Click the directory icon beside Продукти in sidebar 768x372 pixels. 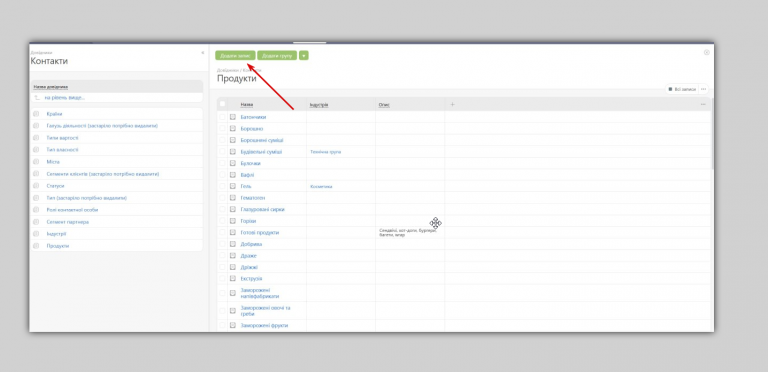36,246
